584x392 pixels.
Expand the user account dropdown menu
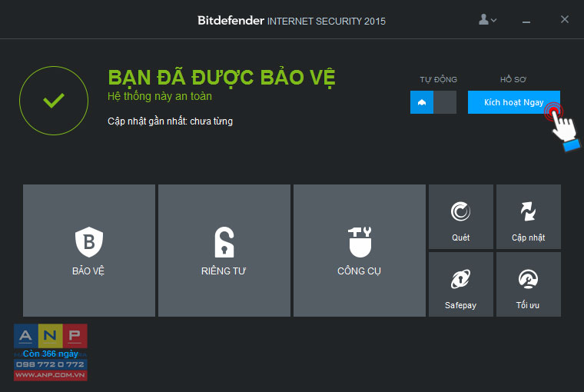click(487, 19)
